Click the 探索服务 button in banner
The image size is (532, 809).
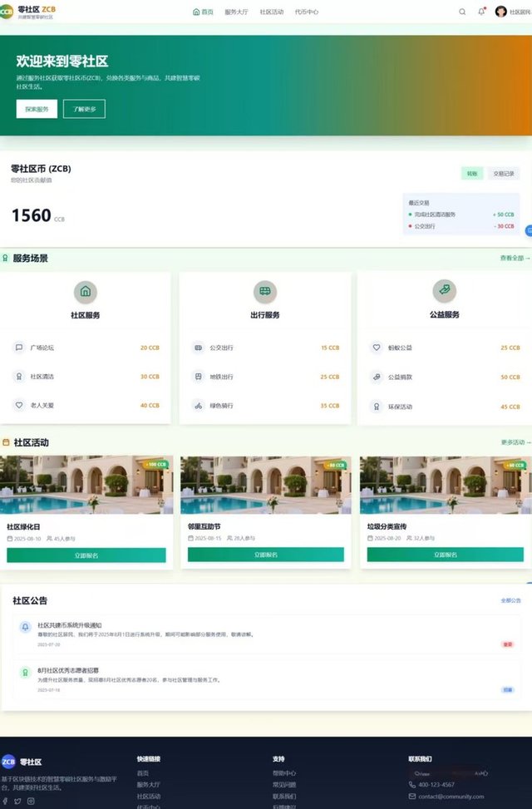(x=37, y=109)
